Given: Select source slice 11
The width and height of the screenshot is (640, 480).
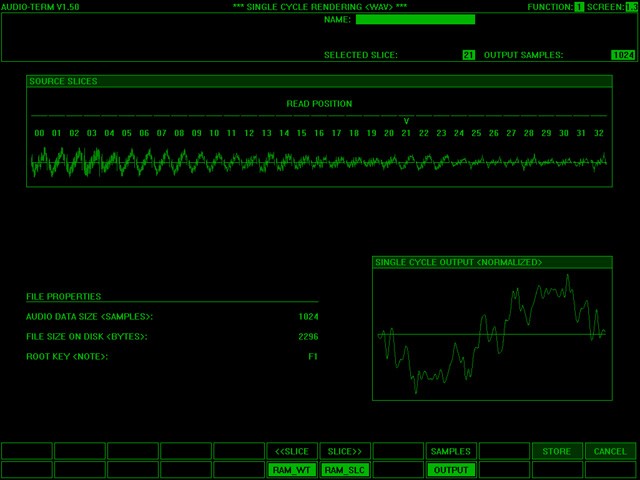Looking at the screenshot, I should (x=231, y=133).
